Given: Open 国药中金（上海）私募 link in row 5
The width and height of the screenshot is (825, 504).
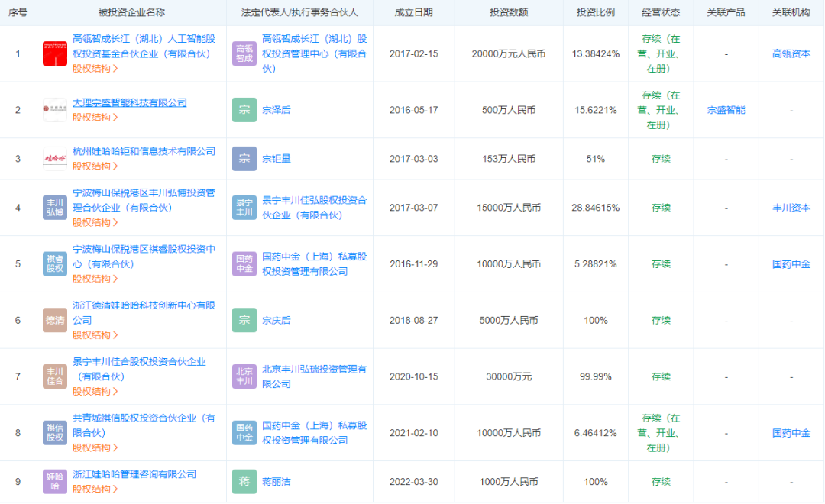Looking at the screenshot, I should (x=315, y=264).
